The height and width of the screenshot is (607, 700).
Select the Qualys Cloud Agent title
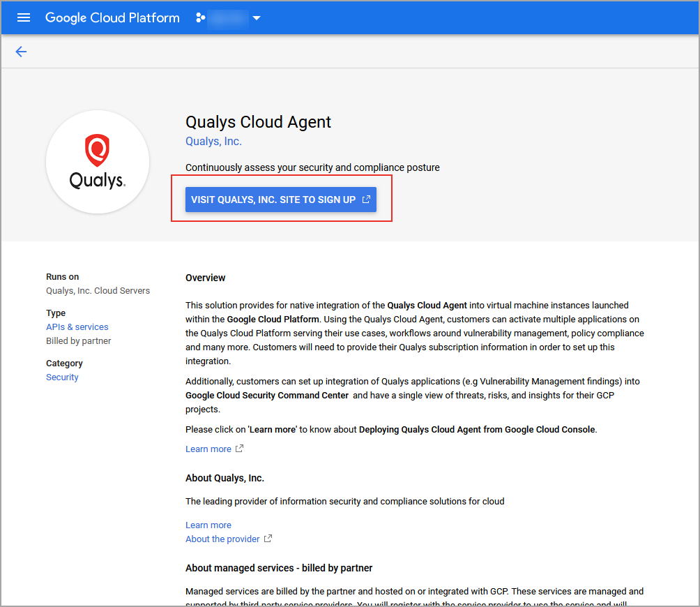(x=258, y=122)
